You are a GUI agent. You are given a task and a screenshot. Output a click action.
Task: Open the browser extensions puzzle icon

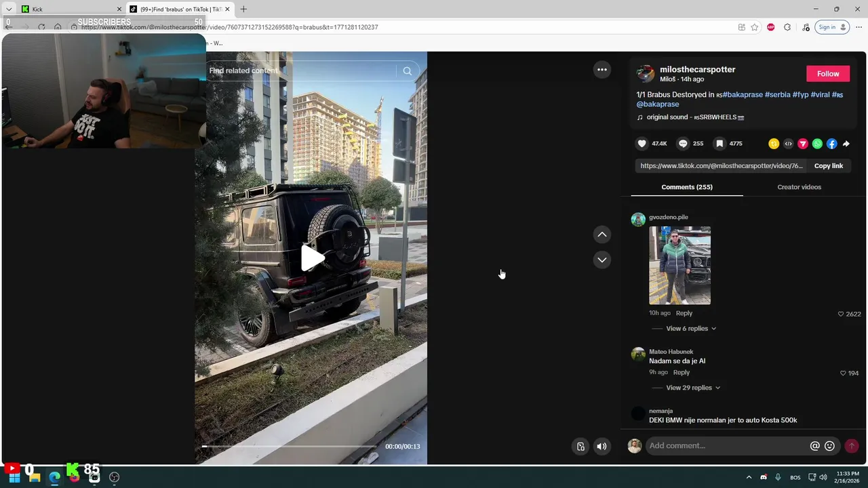coord(787,27)
